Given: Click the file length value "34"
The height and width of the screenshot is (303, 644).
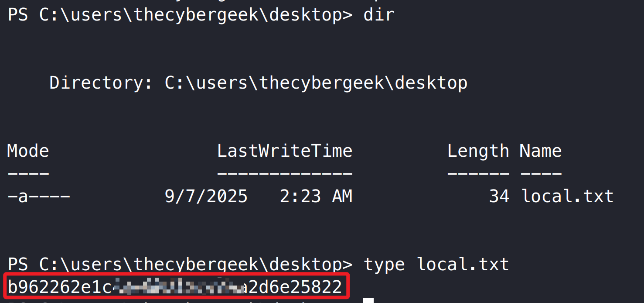Looking at the screenshot, I should pos(499,196).
